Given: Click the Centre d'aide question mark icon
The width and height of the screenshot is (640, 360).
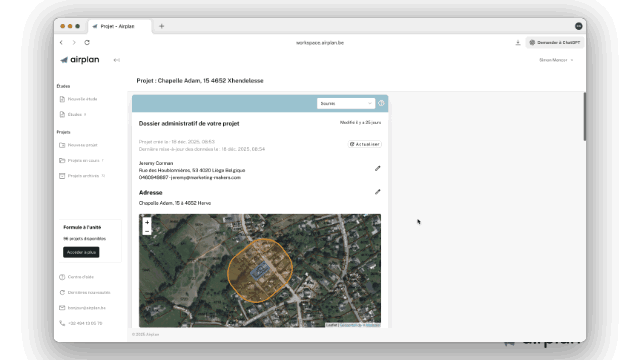Looking at the screenshot, I should [x=62, y=277].
